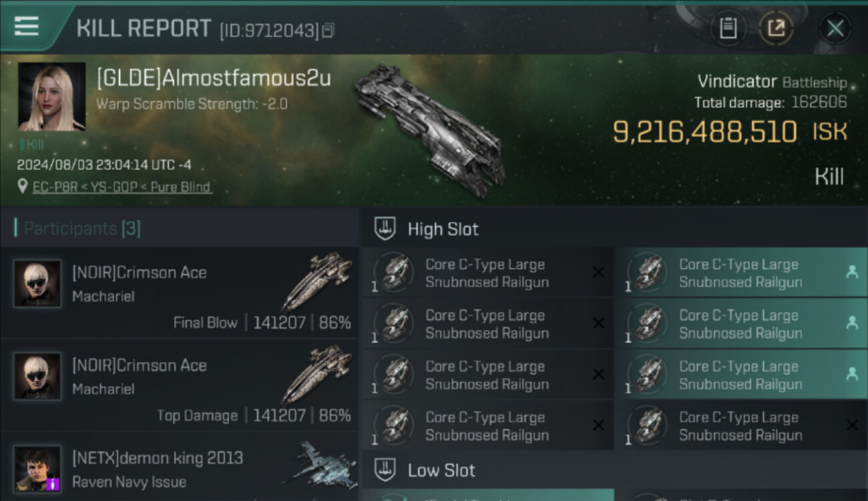This screenshot has width=868, height=501.
Task: Click demon king 2013's portrait
Action: 37,469
